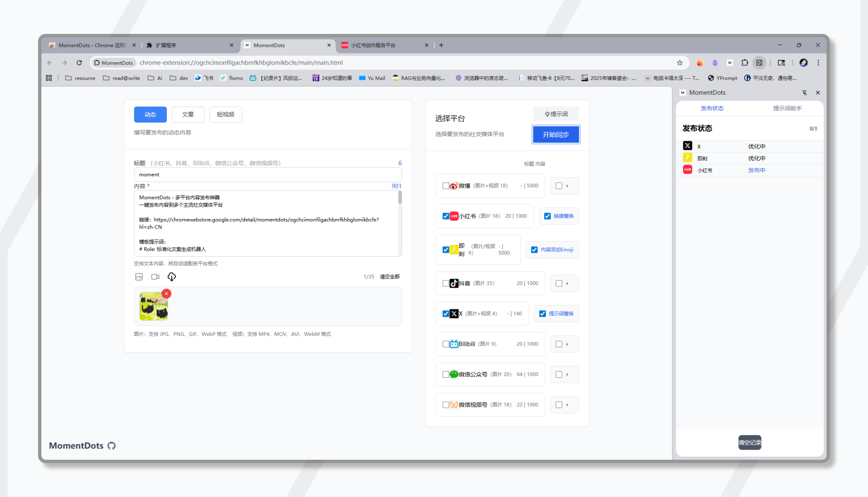Click the content textarea scrollbar
This screenshot has height=497, width=868.
pos(400,198)
